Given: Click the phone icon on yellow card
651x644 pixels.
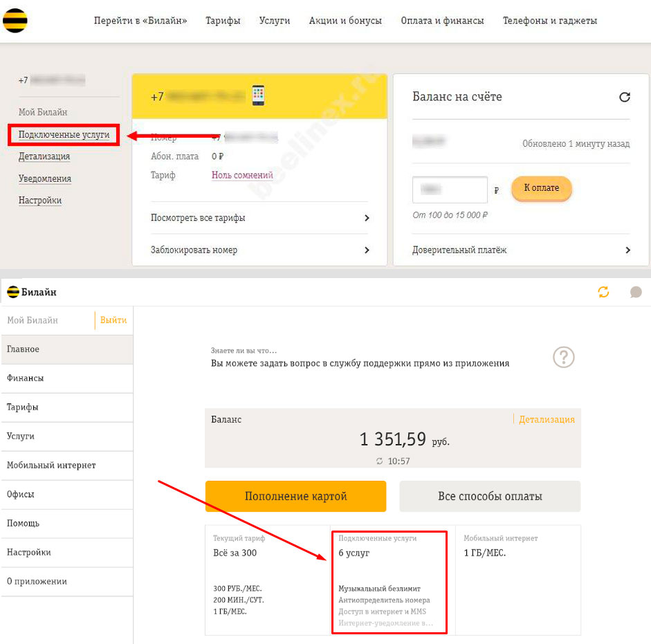Looking at the screenshot, I should 258,95.
